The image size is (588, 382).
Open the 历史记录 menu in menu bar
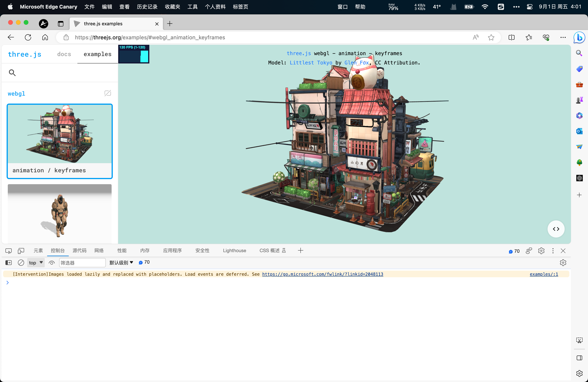point(147,7)
